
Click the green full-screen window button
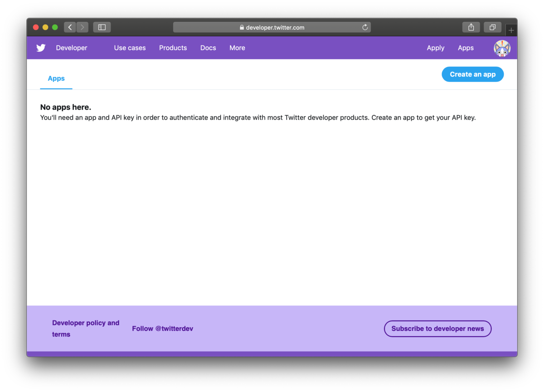(55, 27)
